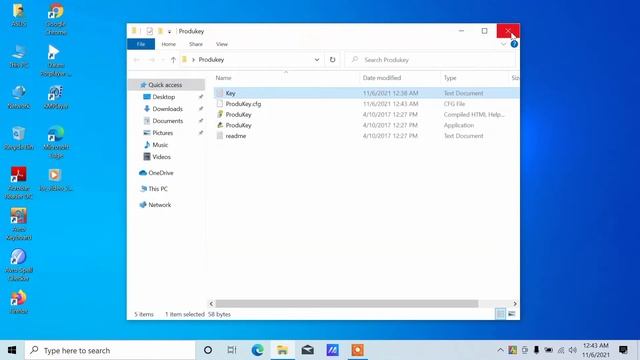Open File Explorer from the taskbar
The image size is (640, 360).
[x=282, y=350]
